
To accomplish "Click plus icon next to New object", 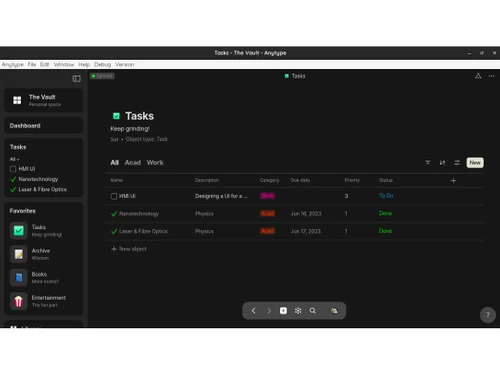I will (114, 249).
